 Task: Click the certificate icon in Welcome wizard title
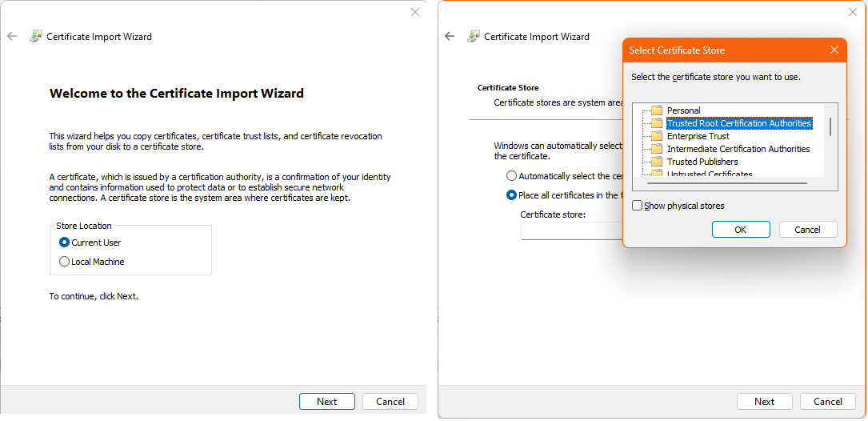[x=36, y=36]
